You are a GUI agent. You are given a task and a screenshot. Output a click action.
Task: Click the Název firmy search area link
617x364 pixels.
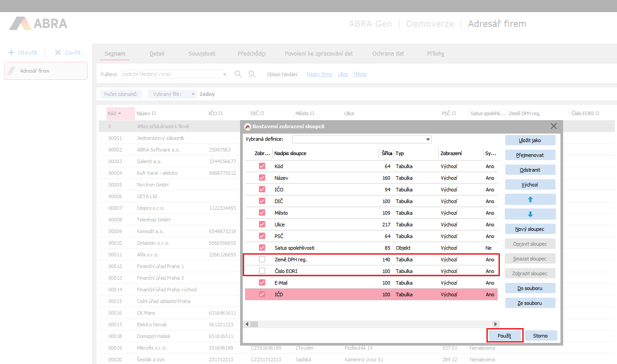tap(319, 74)
